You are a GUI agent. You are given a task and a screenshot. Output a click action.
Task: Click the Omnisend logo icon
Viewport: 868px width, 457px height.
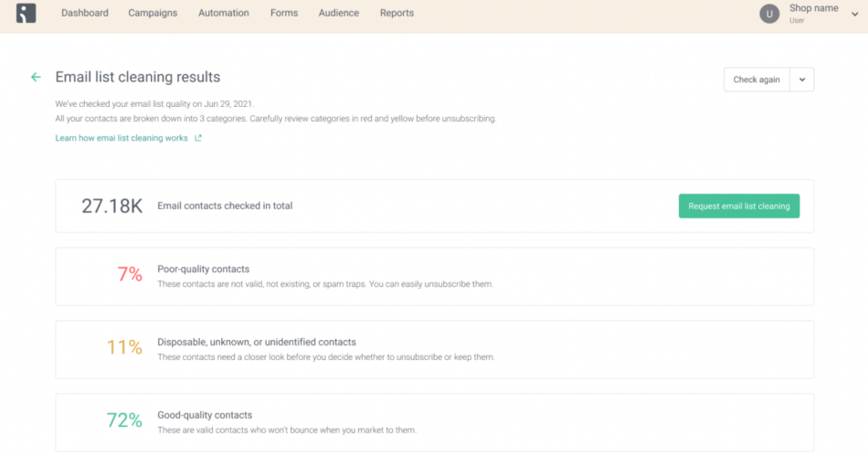(x=26, y=13)
